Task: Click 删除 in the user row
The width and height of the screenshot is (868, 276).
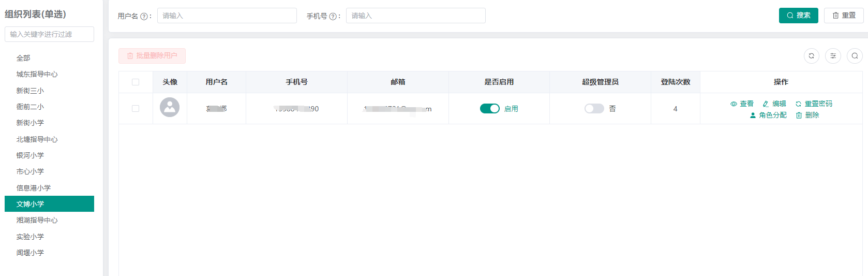Action: pyautogui.click(x=807, y=115)
